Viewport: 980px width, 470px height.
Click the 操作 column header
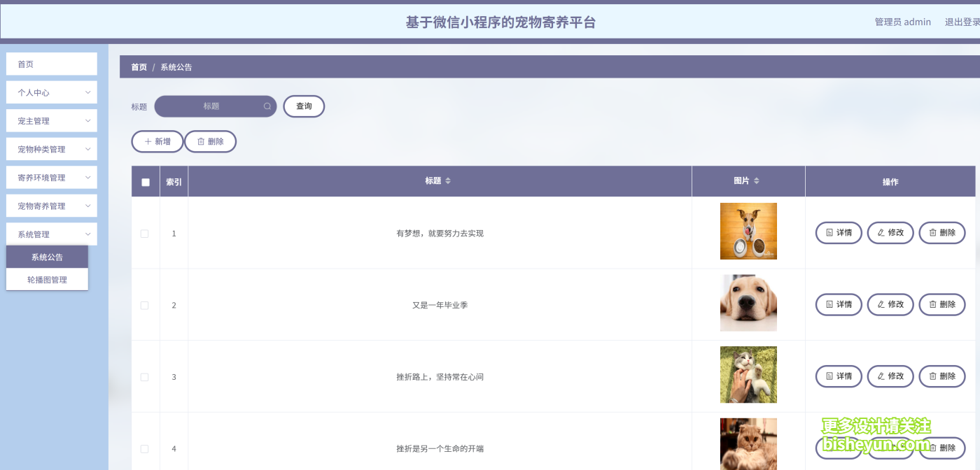pos(890,182)
